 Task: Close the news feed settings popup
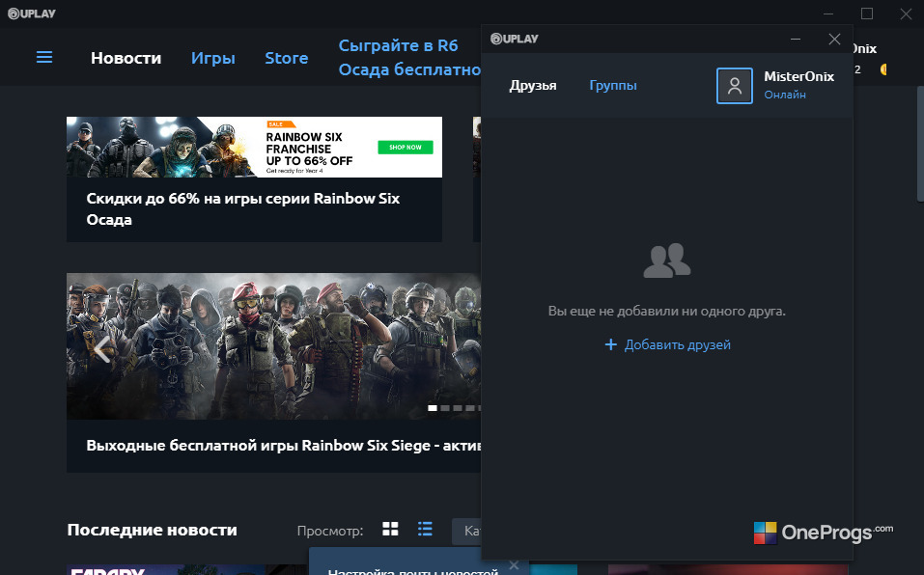click(x=514, y=565)
